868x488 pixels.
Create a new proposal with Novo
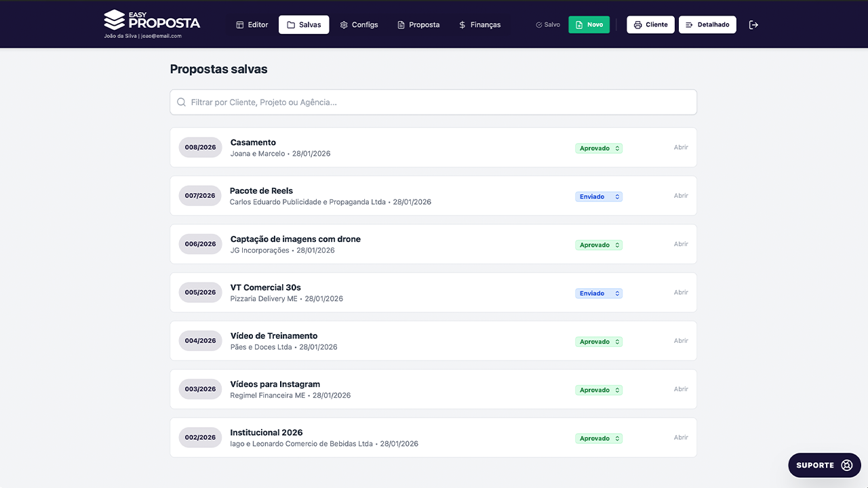click(589, 25)
